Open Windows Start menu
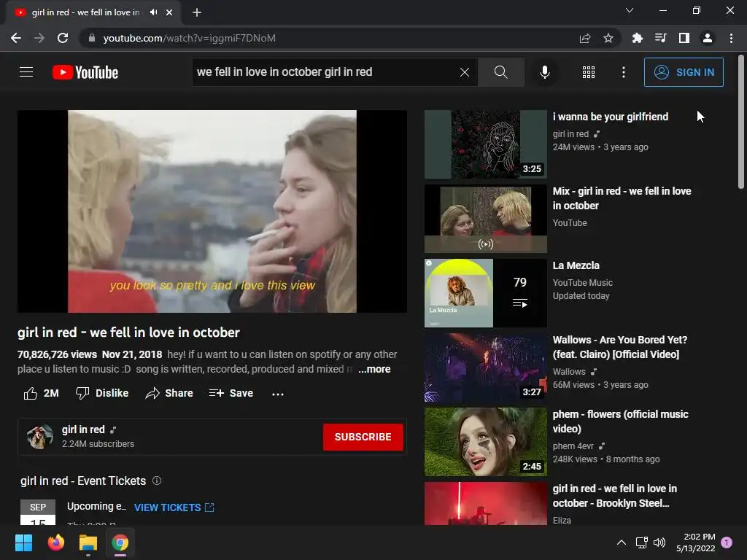The width and height of the screenshot is (747, 560). point(23,542)
